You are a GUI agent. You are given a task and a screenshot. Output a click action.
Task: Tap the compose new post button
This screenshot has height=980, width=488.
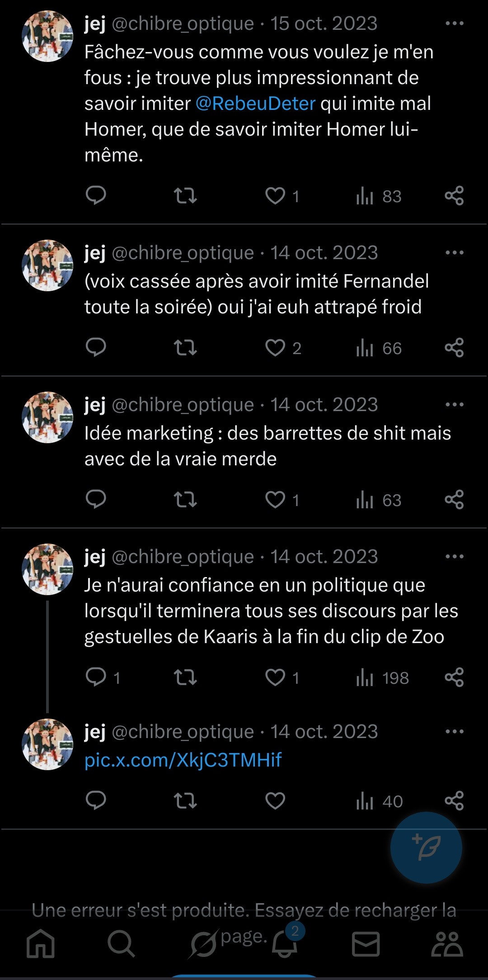[x=426, y=847]
